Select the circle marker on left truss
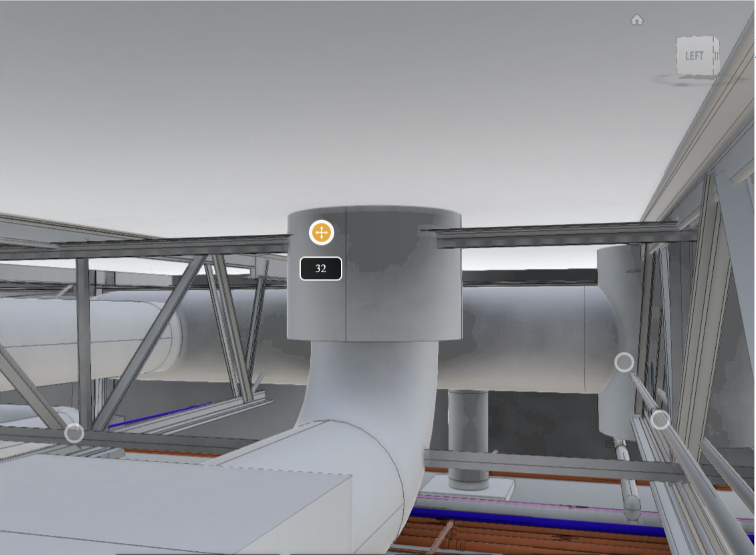Image resolution: width=756 pixels, height=555 pixels. click(x=74, y=433)
